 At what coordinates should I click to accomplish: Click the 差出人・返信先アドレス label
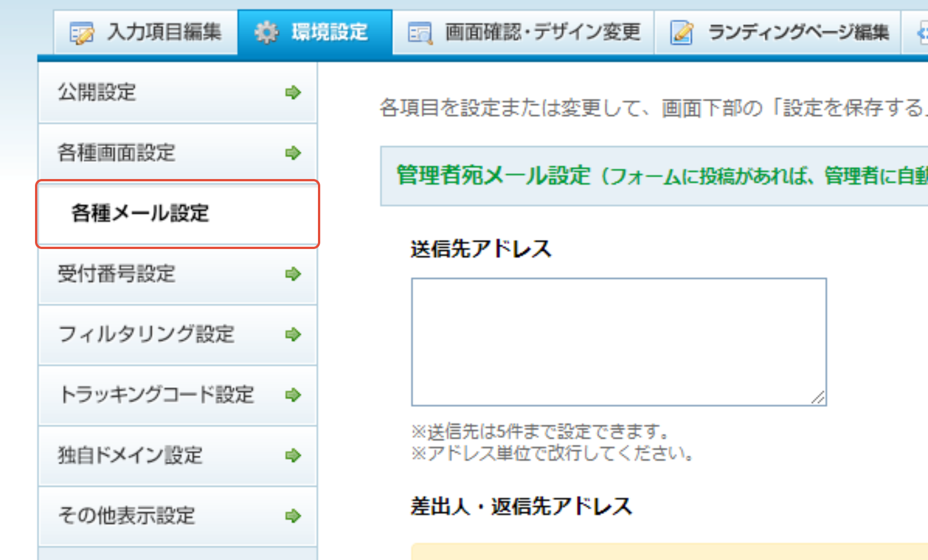click(521, 506)
